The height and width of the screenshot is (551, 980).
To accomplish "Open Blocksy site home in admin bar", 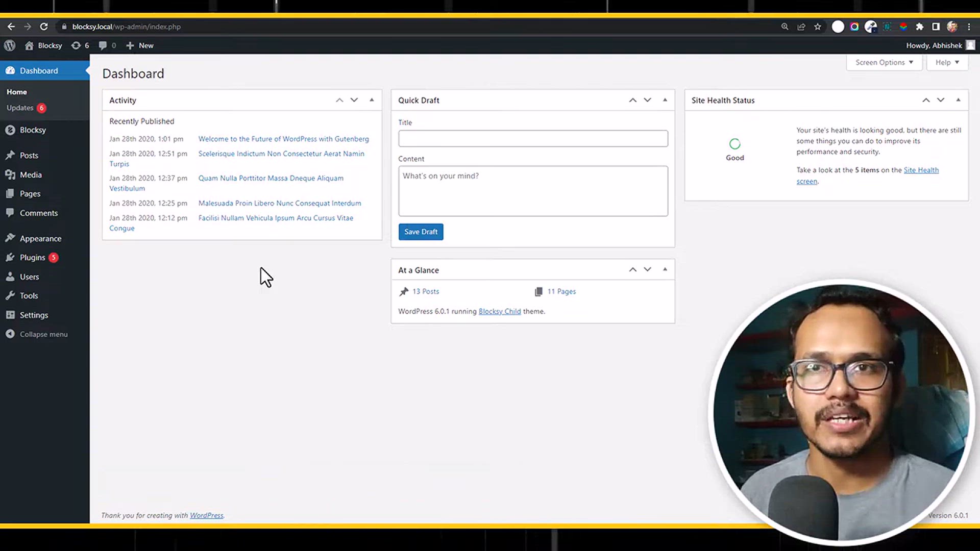I will click(43, 45).
